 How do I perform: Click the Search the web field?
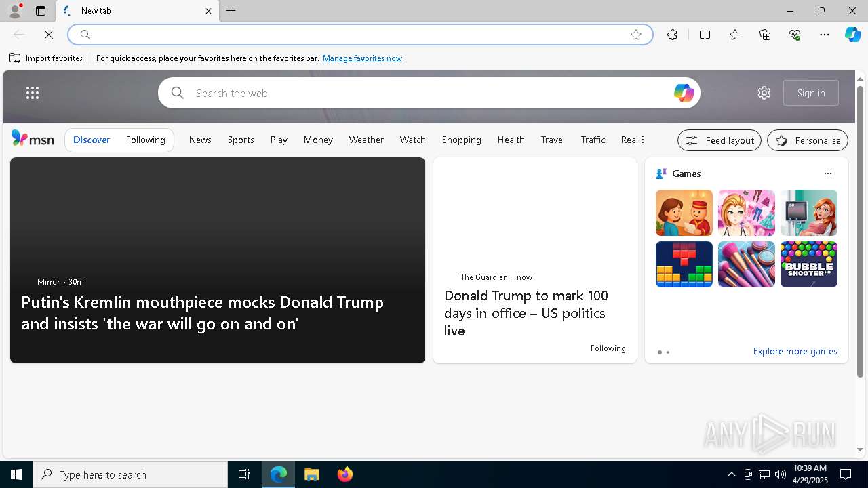[x=429, y=93]
